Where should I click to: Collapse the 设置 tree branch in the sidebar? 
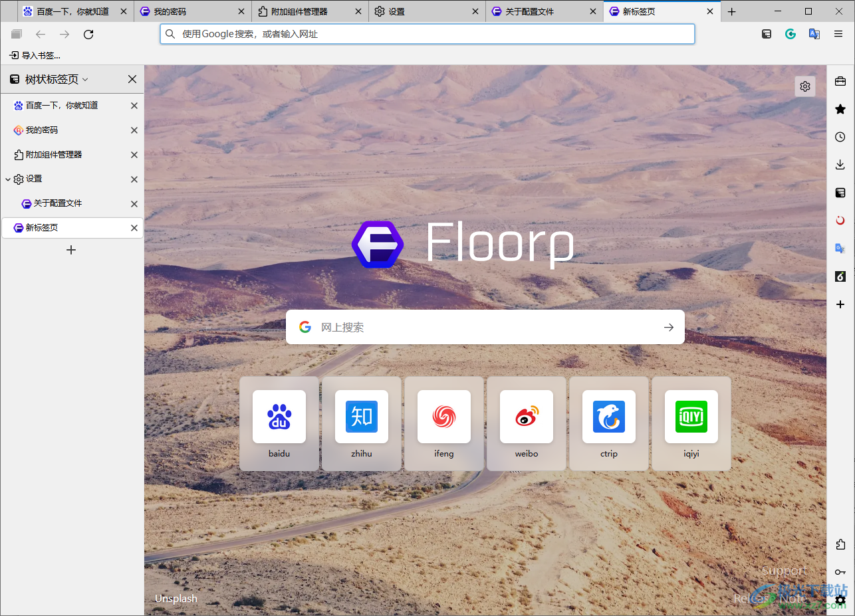7,179
